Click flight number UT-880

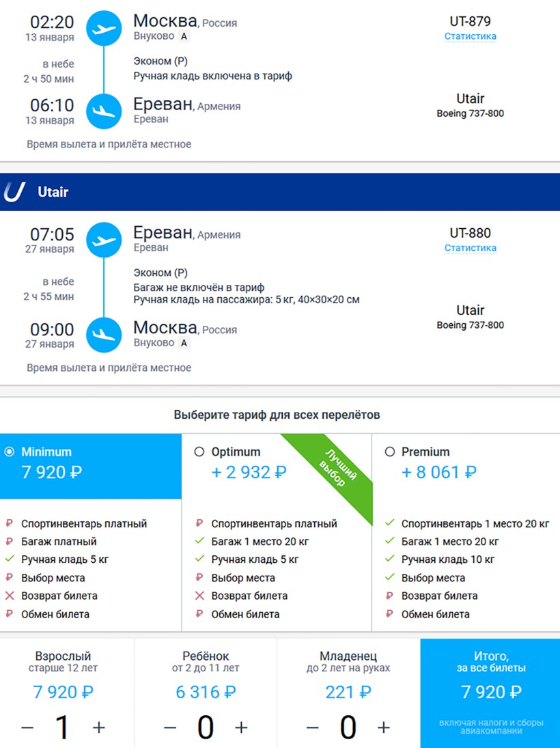point(471,233)
